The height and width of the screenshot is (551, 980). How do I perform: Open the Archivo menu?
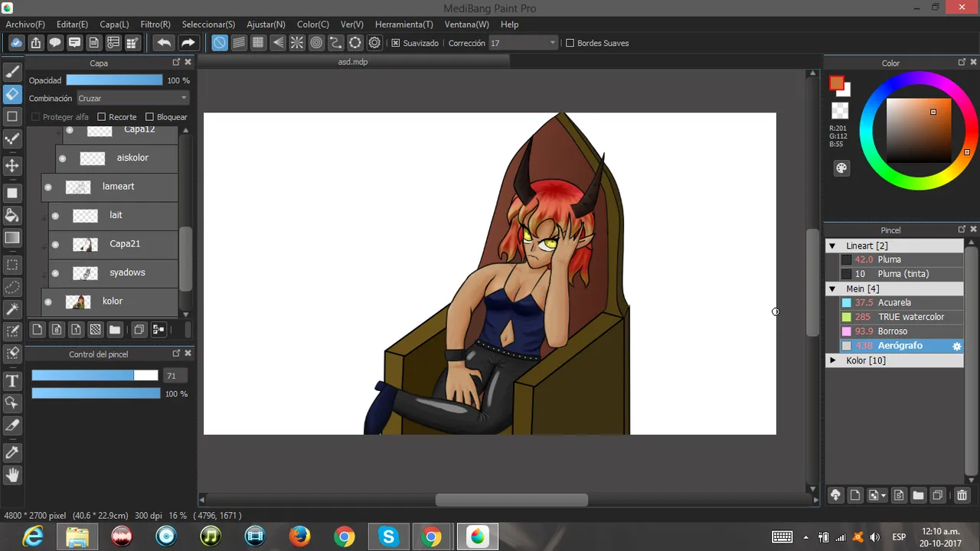[x=25, y=24]
